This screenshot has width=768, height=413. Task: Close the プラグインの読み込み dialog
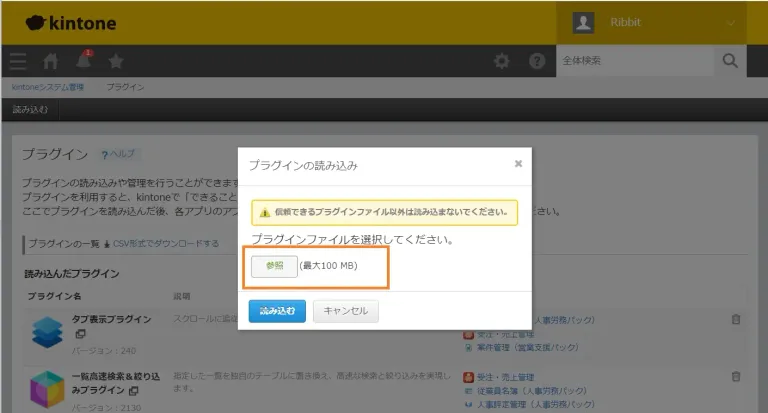(518, 164)
